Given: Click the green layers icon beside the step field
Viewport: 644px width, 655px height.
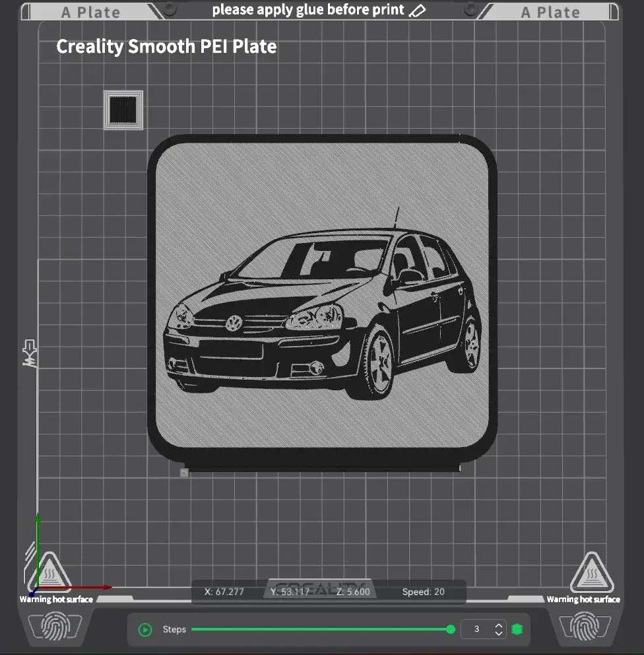Looking at the screenshot, I should point(517,629).
